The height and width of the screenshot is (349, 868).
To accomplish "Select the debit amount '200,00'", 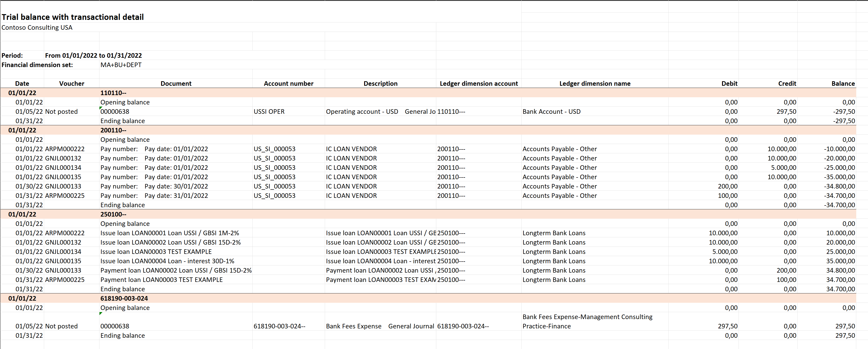I will [x=728, y=186].
